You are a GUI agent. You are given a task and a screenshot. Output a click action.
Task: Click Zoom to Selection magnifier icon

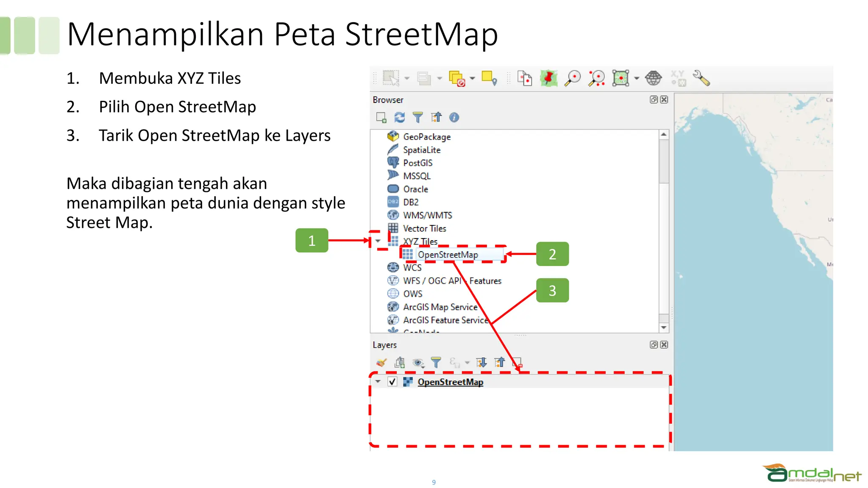pyautogui.click(x=573, y=78)
